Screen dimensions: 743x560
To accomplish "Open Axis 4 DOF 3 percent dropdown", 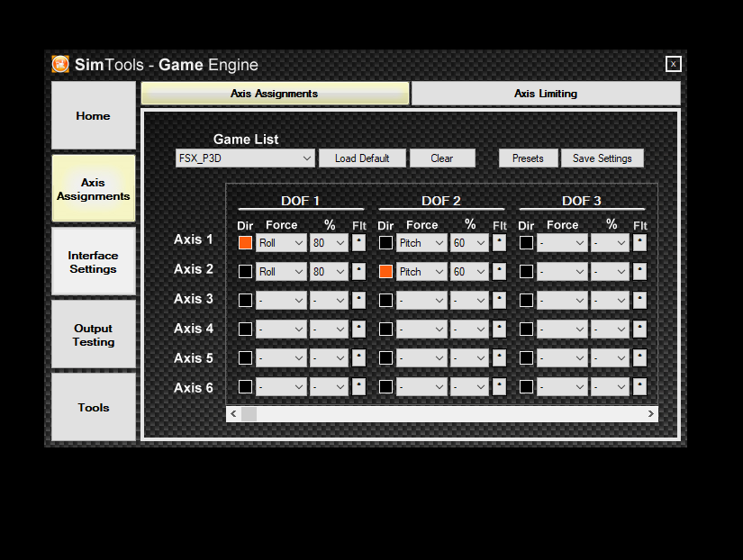I will coord(610,329).
